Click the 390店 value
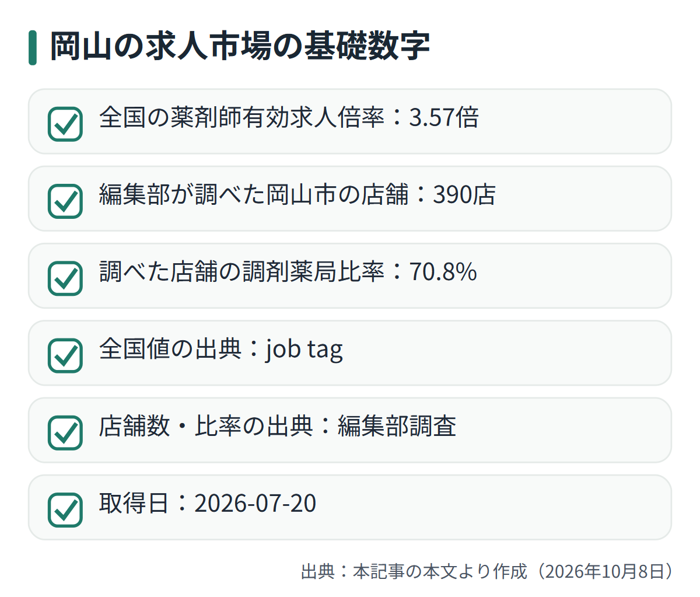Screen dimensions: 700x597 pos(464,194)
